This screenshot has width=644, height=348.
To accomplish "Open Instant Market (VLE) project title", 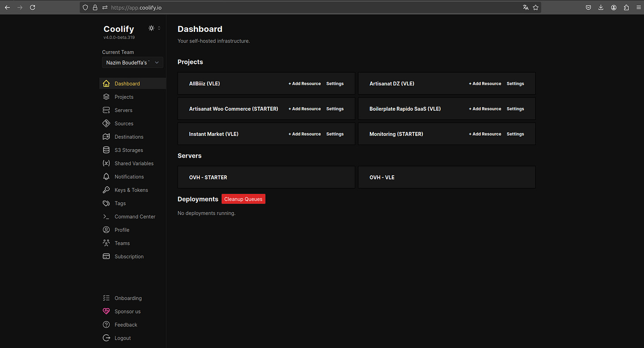I will click(x=214, y=134).
